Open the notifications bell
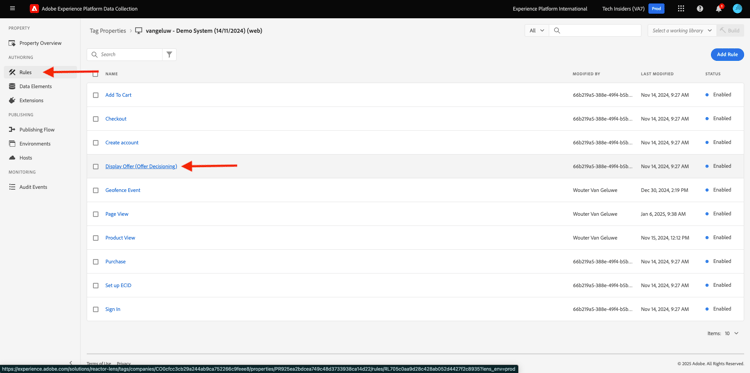This screenshot has height=373, width=750. (718, 9)
